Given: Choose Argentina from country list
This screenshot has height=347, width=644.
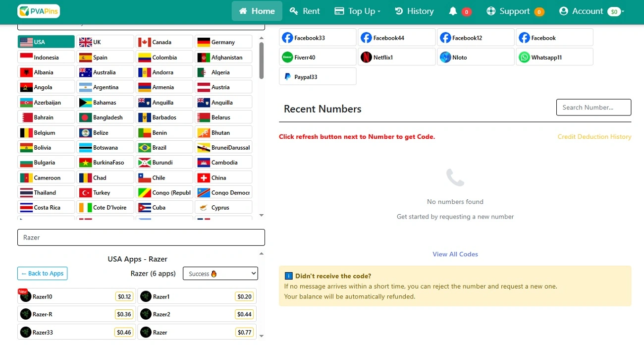Looking at the screenshot, I should tap(106, 87).
